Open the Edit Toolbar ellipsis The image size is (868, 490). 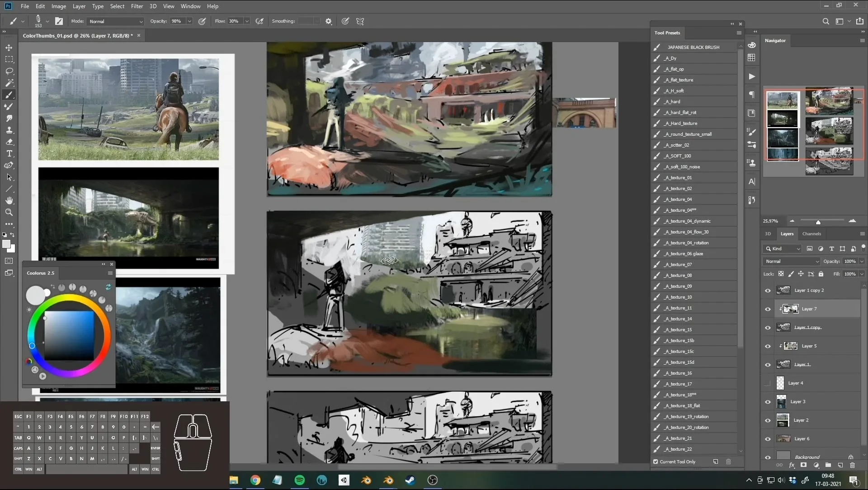click(9, 224)
